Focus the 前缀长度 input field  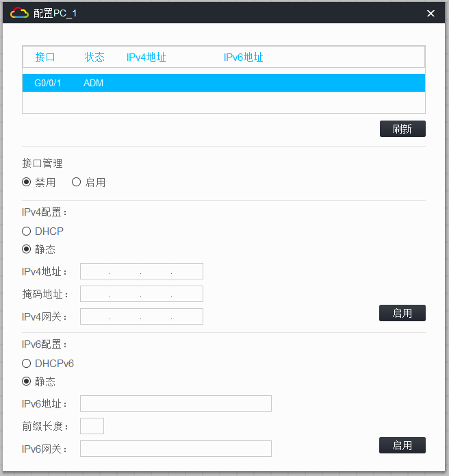pyautogui.click(x=92, y=426)
